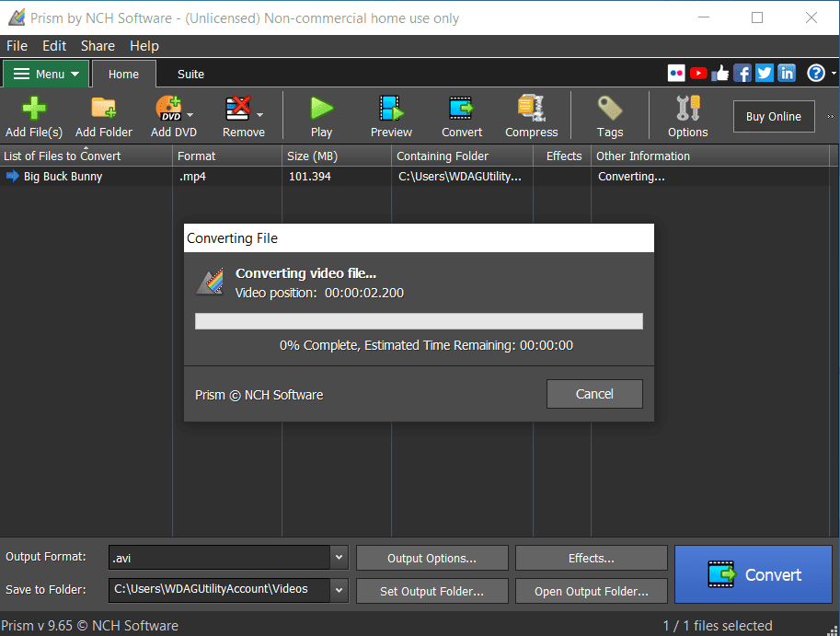Image resolution: width=840 pixels, height=636 pixels.
Task: Open the Help menu
Action: pos(144,46)
